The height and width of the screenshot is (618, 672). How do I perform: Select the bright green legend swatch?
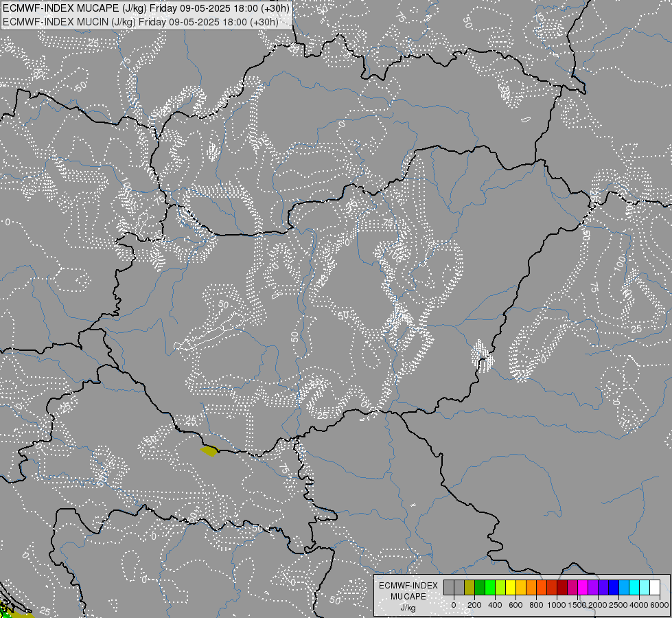click(490, 587)
